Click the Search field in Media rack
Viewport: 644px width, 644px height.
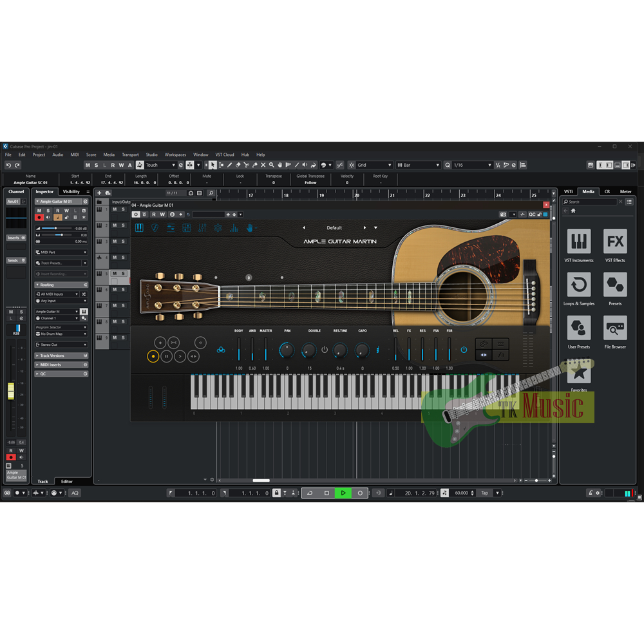(591, 202)
